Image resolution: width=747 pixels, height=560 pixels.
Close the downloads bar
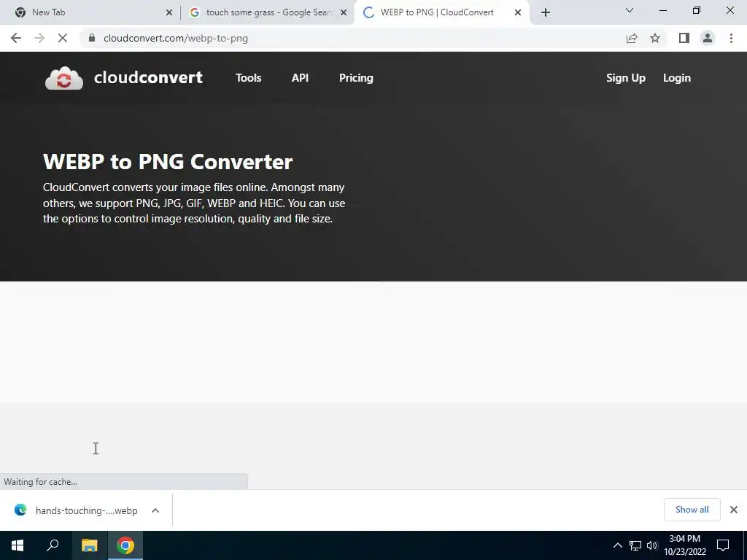click(x=734, y=510)
